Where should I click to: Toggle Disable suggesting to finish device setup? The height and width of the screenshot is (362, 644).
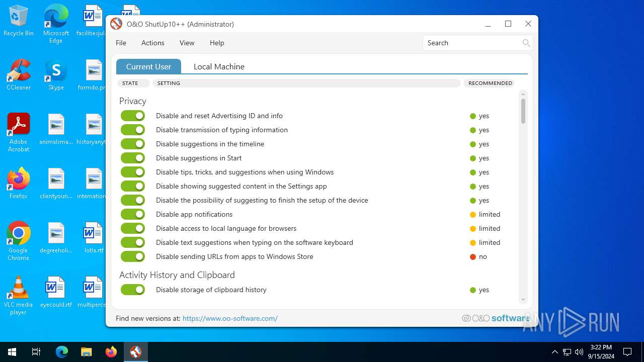click(x=133, y=200)
